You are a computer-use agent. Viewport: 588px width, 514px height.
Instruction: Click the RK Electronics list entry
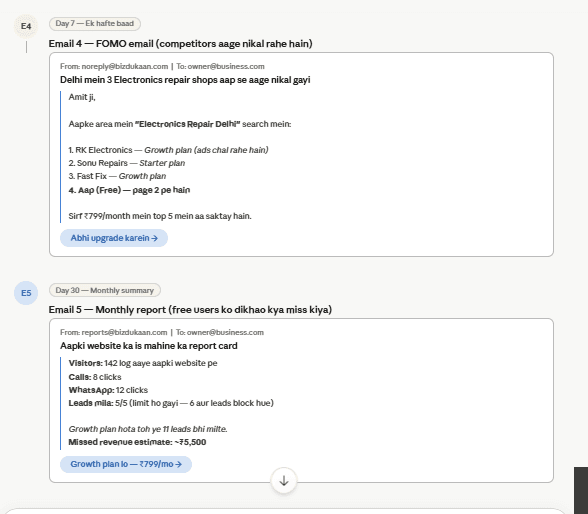(x=168, y=150)
